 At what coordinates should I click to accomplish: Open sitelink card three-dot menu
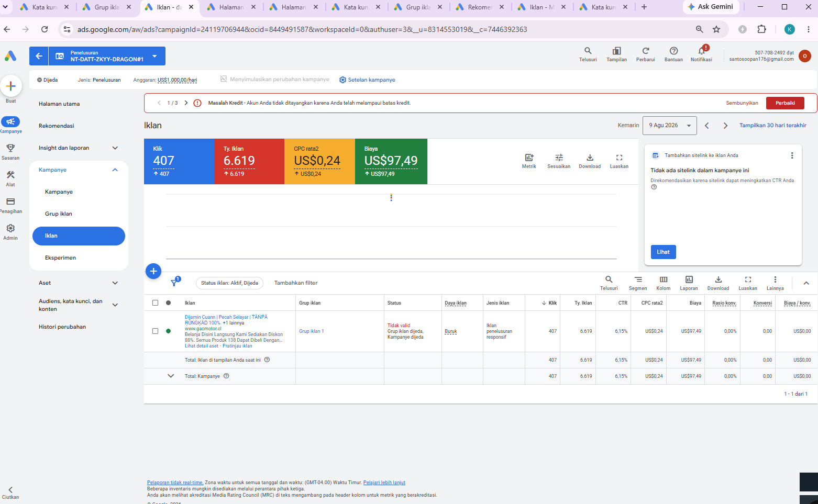coord(792,155)
